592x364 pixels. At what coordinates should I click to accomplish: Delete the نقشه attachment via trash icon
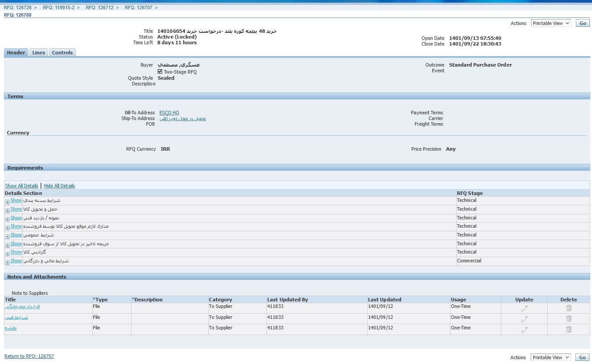(x=569, y=329)
